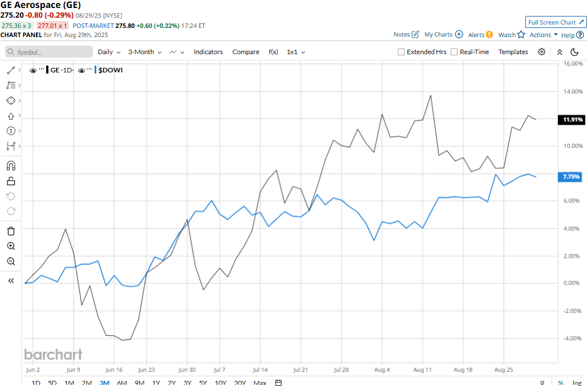Open Indicators menu
Viewport: 588px width, 386px height.
click(x=208, y=52)
